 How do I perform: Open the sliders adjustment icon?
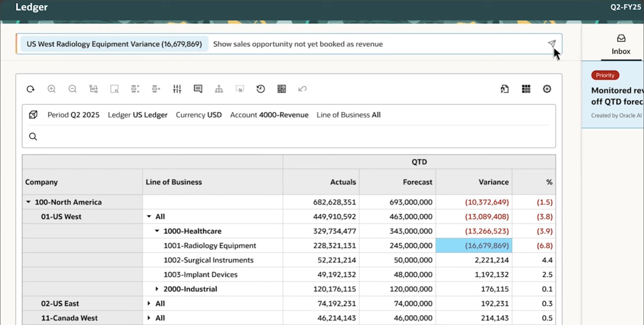point(177,89)
